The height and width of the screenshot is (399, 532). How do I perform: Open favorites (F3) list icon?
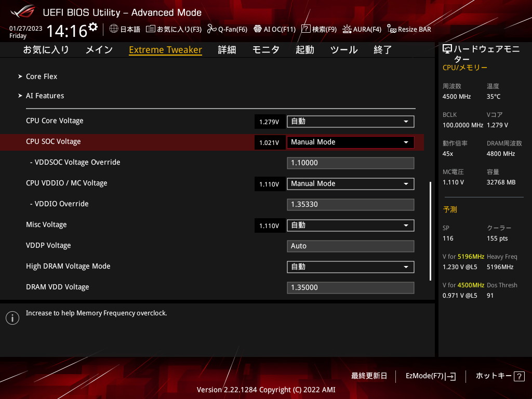coord(151,29)
